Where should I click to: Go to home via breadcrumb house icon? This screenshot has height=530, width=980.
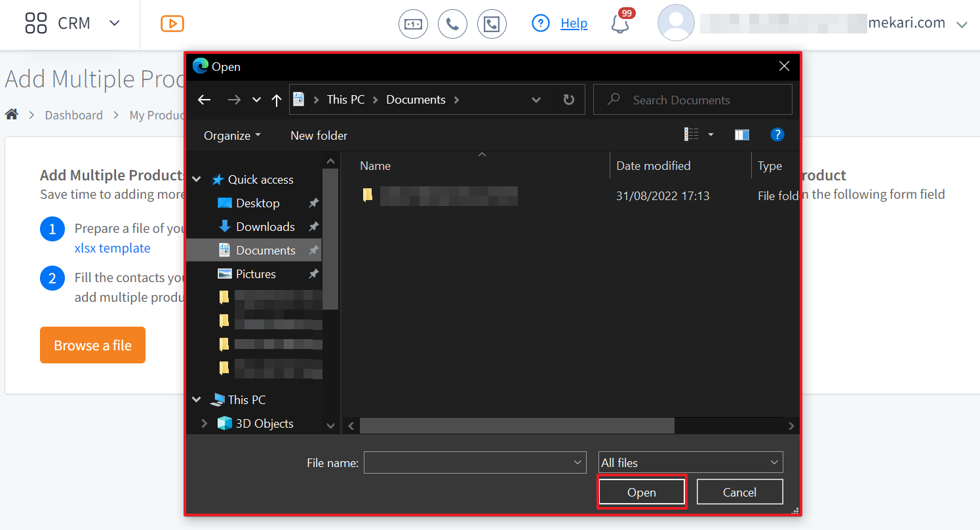pos(12,115)
